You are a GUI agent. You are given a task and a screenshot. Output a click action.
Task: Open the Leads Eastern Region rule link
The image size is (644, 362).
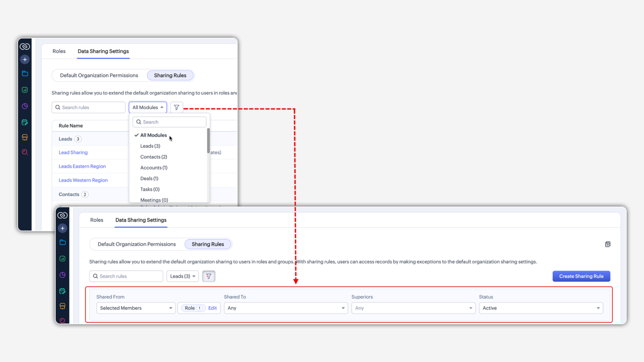tap(82, 166)
